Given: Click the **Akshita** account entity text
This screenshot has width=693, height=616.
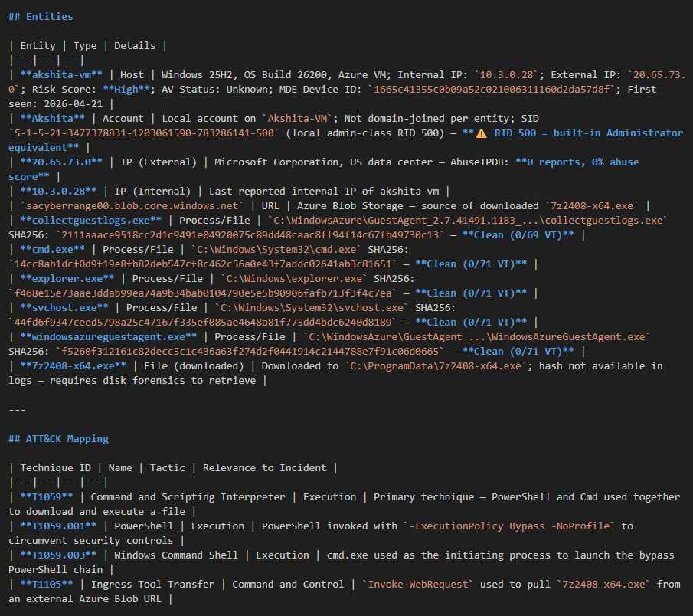Looking at the screenshot, I should pos(53,119).
